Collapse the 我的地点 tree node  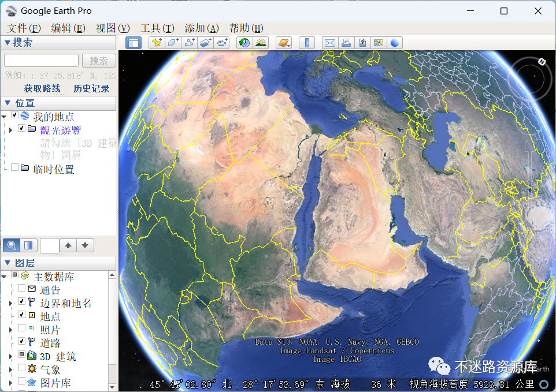pyautogui.click(x=4, y=117)
